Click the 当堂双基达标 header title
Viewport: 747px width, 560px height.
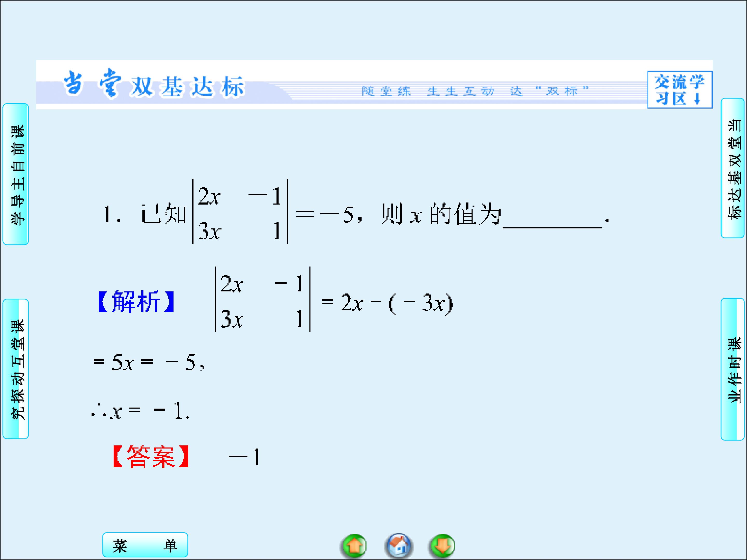154,85
